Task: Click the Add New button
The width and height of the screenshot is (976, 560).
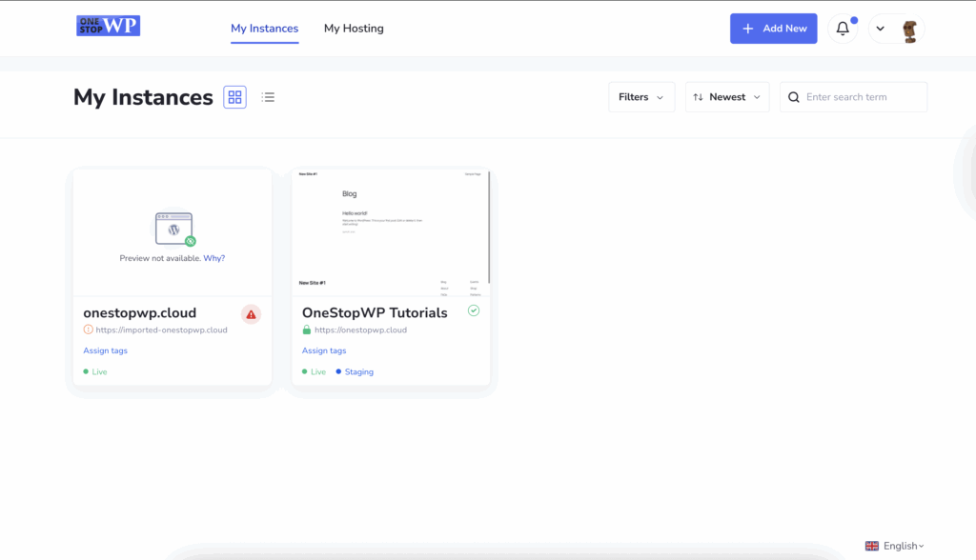Action: coord(773,29)
